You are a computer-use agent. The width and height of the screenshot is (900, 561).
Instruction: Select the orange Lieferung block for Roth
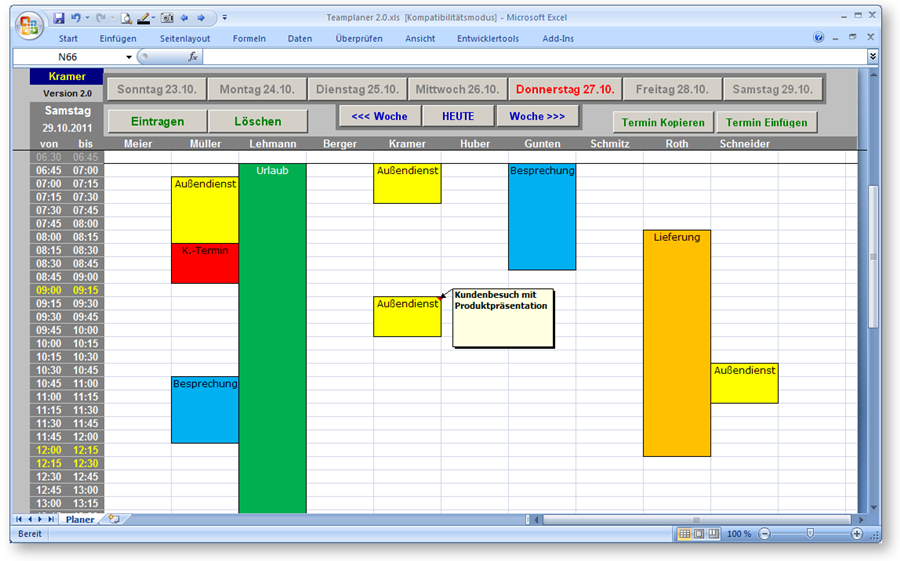click(x=677, y=343)
